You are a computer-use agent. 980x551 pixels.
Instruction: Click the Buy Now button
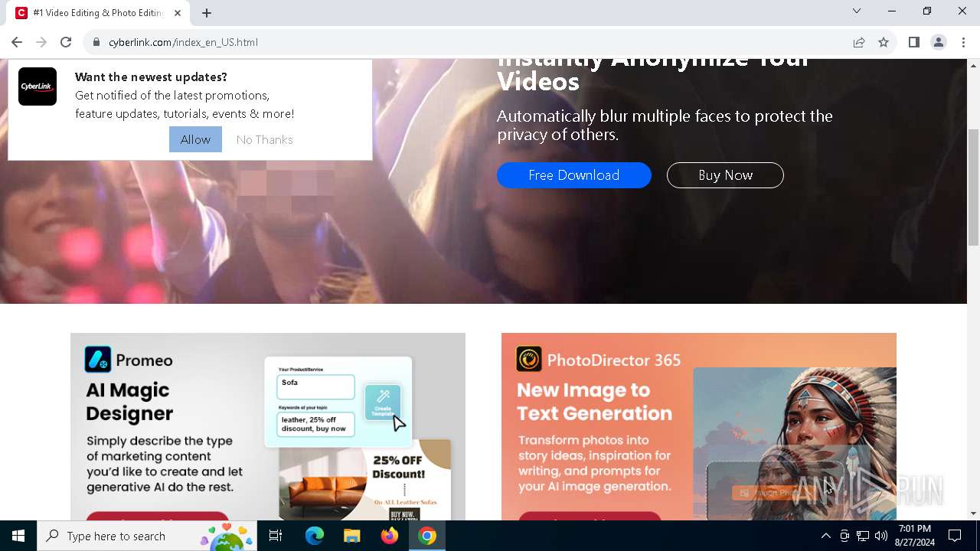tap(725, 175)
